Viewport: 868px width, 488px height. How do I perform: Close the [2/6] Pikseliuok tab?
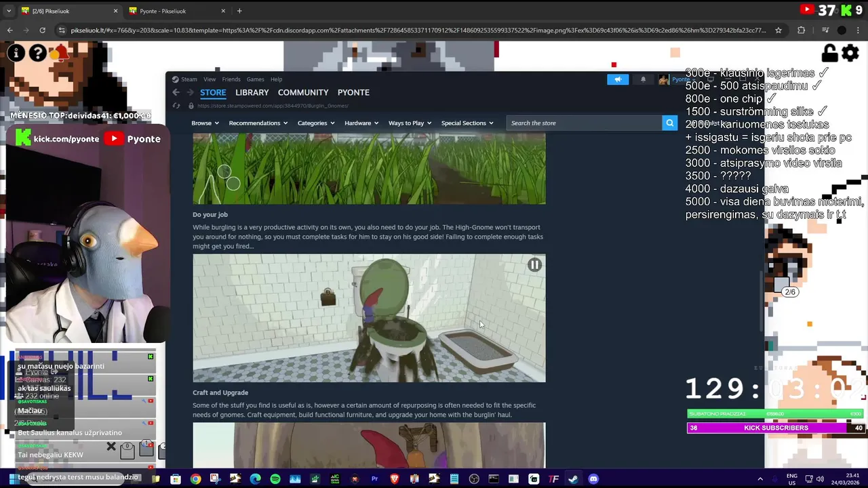[115, 11]
